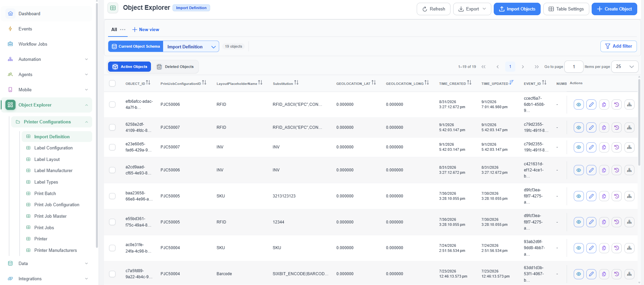644x285 pixels.
Task: Open Table Settings
Action: tap(566, 9)
